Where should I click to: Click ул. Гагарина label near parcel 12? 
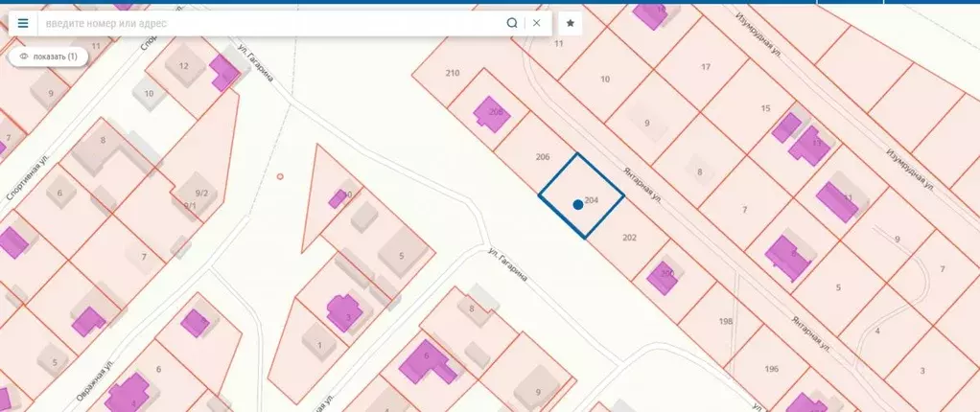256,62
